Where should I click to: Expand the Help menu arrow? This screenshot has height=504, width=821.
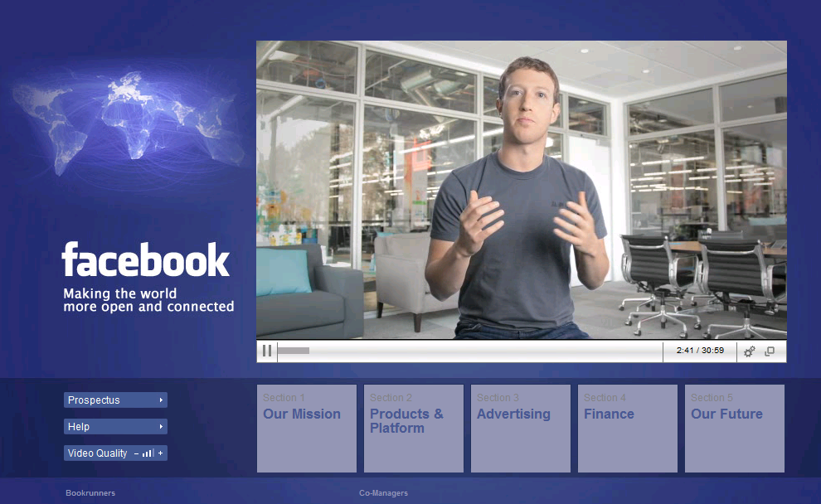pos(161,427)
